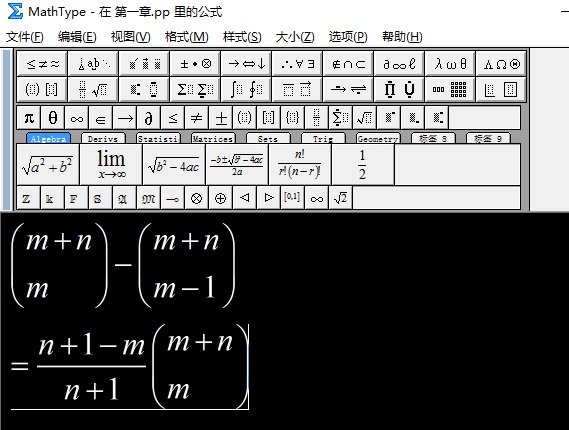The height and width of the screenshot is (430, 569).
Task: Insert the parentheses template from small bar
Action: 244,118
